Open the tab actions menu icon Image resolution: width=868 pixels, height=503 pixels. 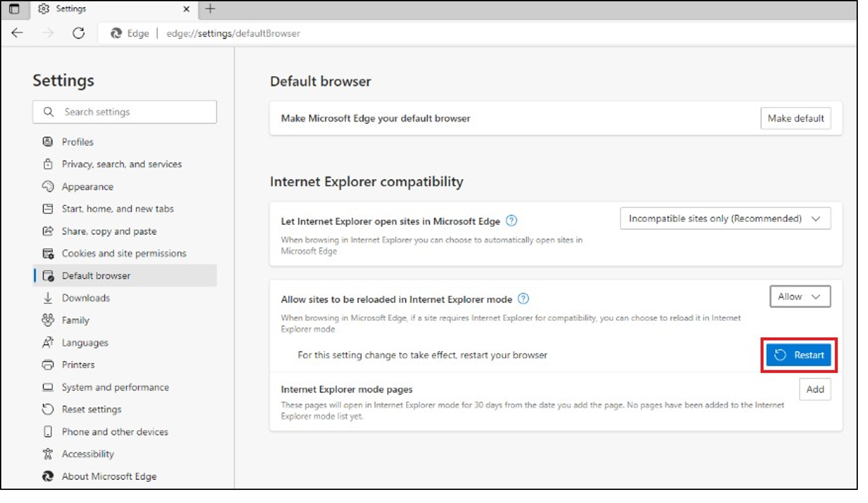click(x=14, y=8)
